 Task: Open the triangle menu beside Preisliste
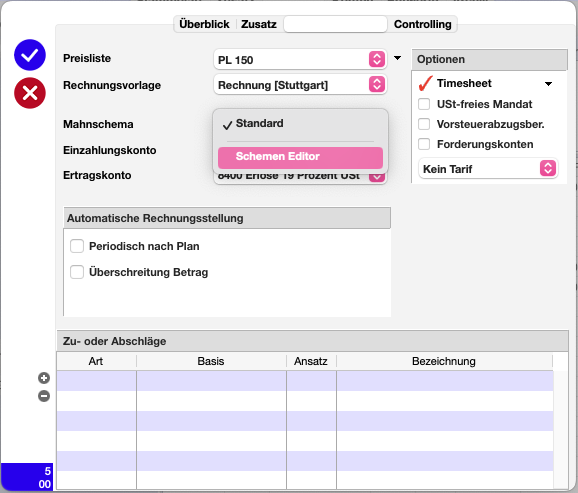397,58
